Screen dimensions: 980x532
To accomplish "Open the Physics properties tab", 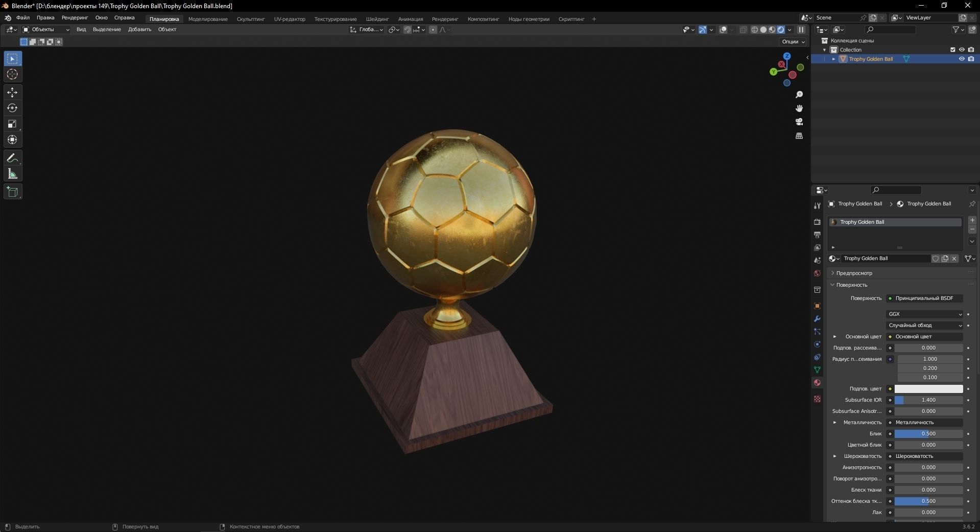I will coord(817,344).
